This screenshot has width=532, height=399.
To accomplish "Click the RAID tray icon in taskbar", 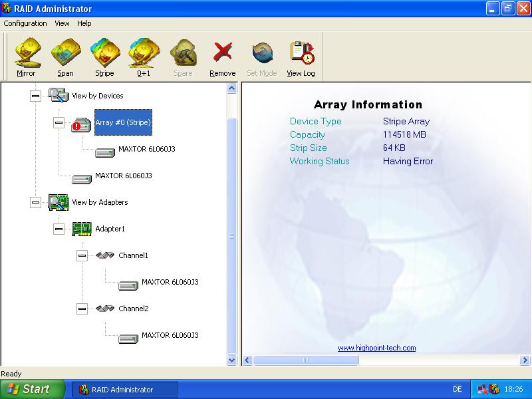I will coord(495,389).
